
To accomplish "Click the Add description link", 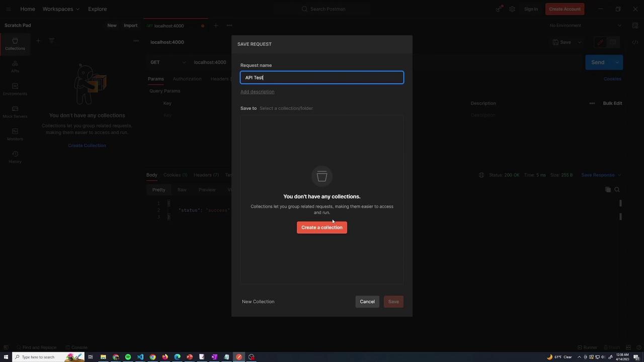I will coord(257,92).
